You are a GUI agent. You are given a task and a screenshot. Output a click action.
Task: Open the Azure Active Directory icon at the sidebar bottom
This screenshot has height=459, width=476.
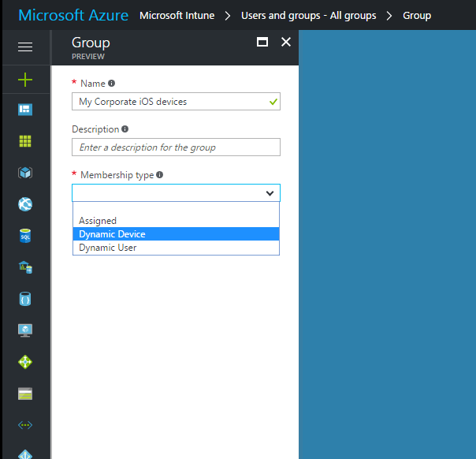click(25, 454)
